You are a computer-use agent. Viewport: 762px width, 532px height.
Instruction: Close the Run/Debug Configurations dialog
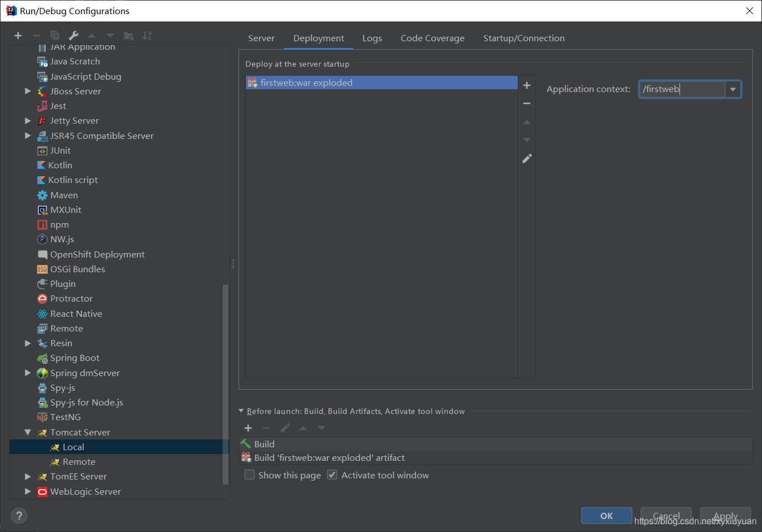pyautogui.click(x=750, y=11)
